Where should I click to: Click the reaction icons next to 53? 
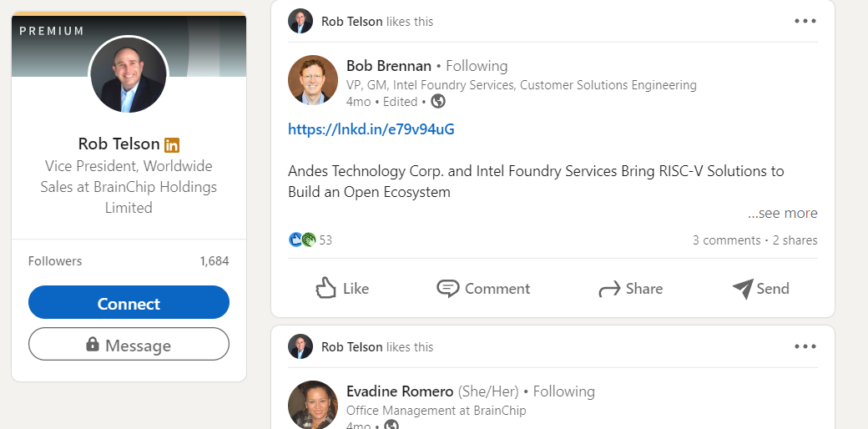pyautogui.click(x=302, y=240)
